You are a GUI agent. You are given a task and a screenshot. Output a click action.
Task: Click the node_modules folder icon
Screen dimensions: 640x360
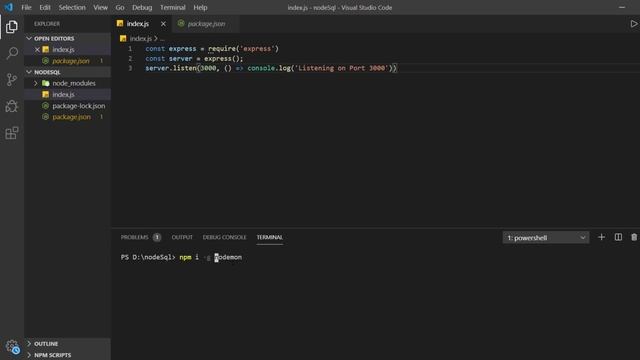click(46, 83)
